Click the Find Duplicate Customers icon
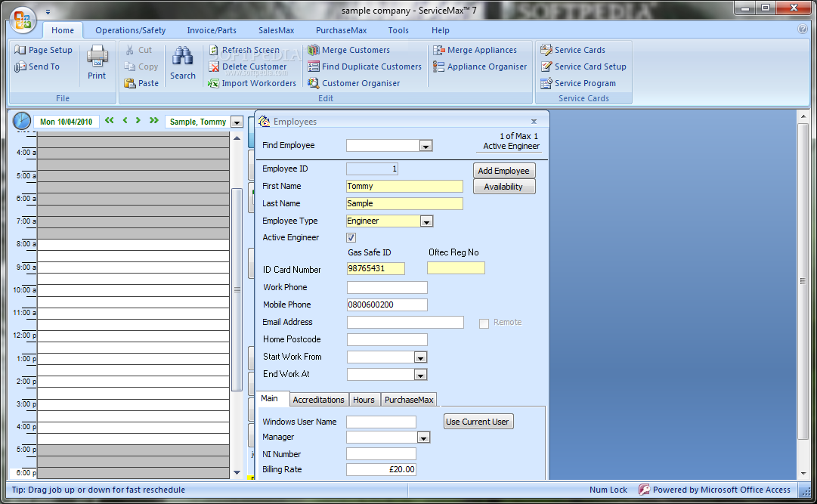The width and height of the screenshot is (817, 504). point(313,66)
